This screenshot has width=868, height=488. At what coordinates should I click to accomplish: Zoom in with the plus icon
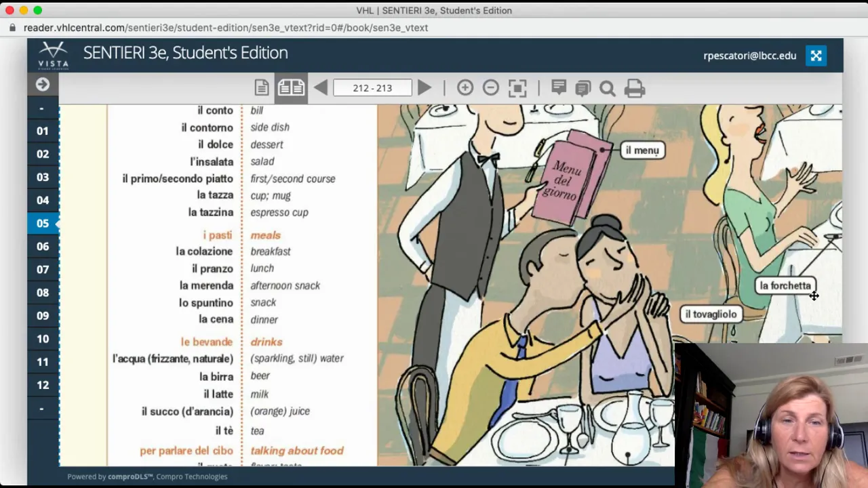[465, 87]
